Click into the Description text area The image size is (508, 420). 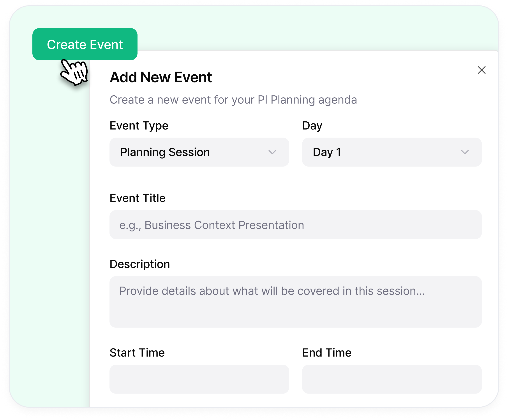point(295,302)
